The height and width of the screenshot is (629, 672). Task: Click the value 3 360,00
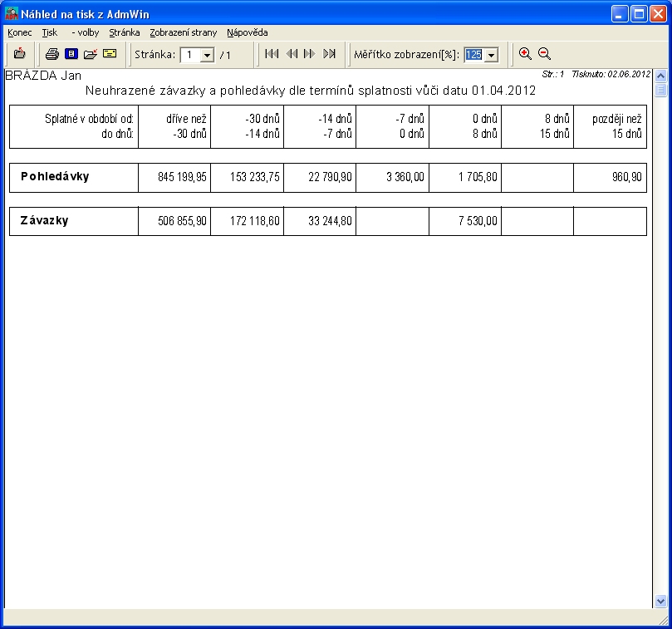tap(405, 177)
